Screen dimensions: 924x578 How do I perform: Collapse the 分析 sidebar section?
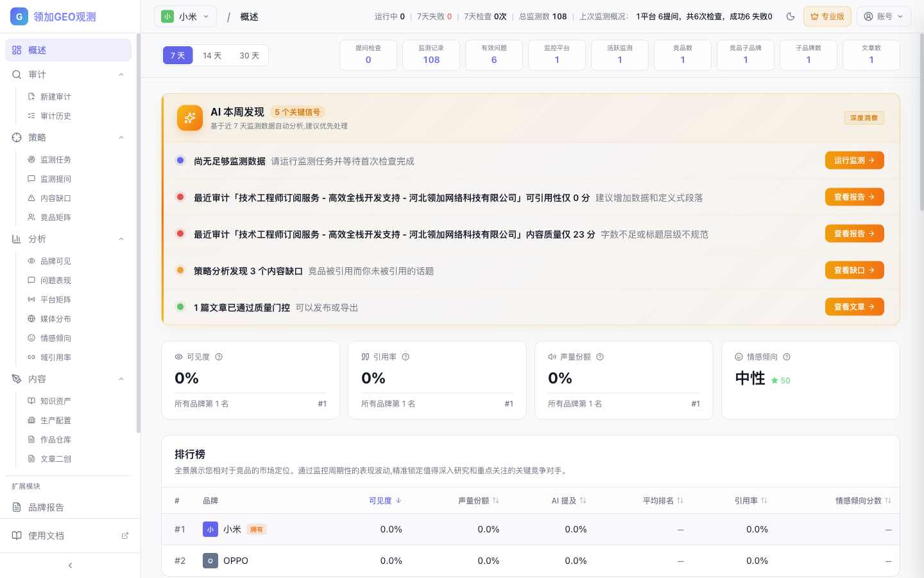tap(121, 239)
